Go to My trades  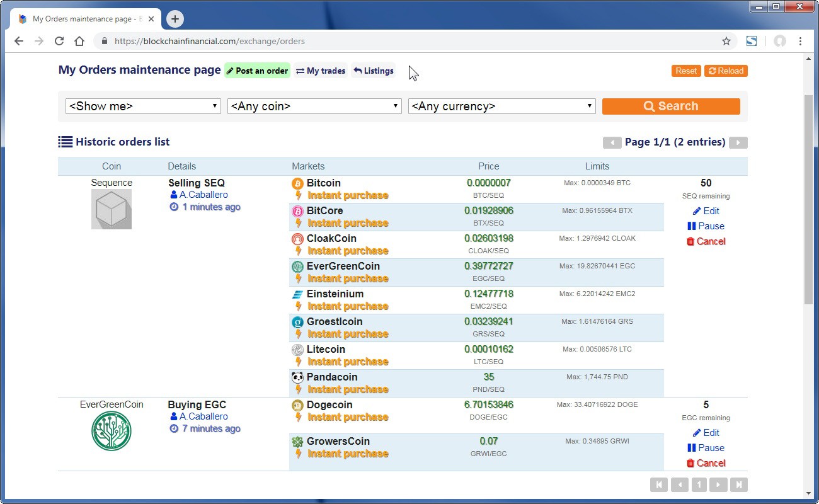click(321, 71)
